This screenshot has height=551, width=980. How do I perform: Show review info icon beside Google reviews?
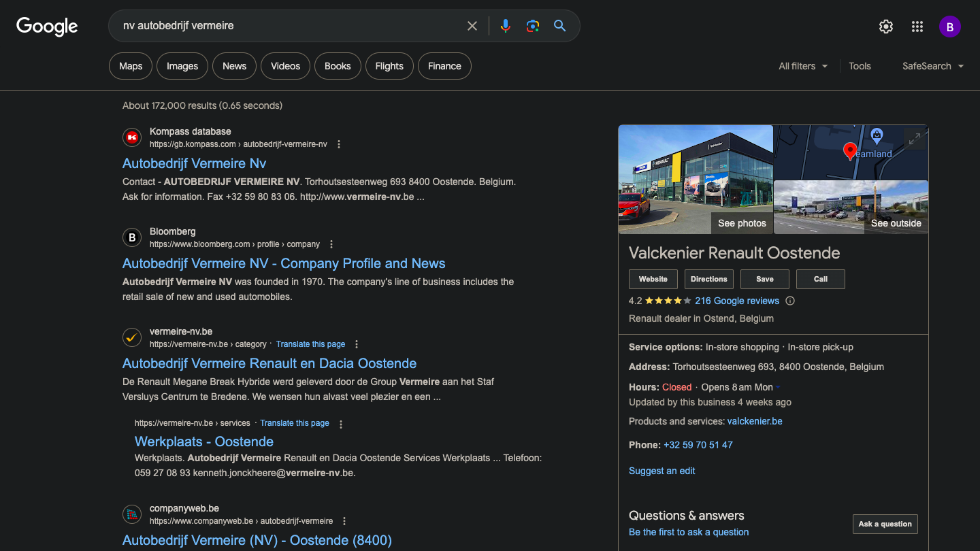tap(790, 301)
